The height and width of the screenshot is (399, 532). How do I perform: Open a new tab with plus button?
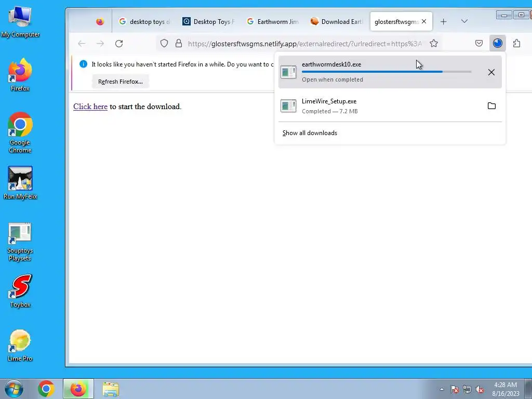[x=444, y=22]
